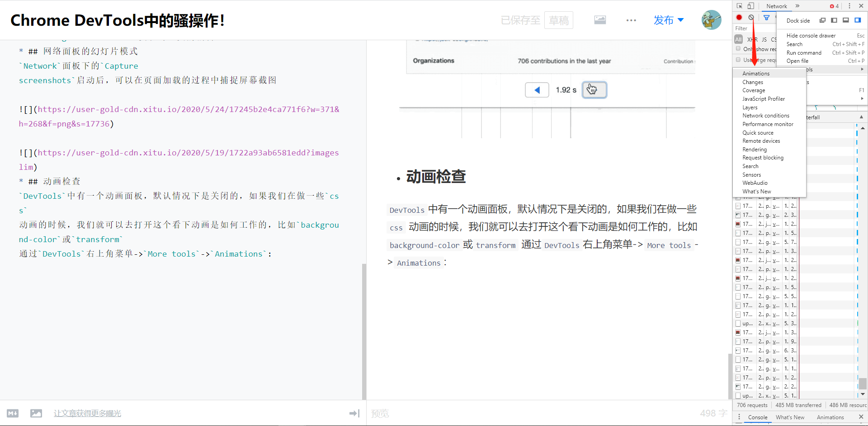Choose Open file from the menu
The width and height of the screenshot is (868, 426).
(x=822, y=61)
